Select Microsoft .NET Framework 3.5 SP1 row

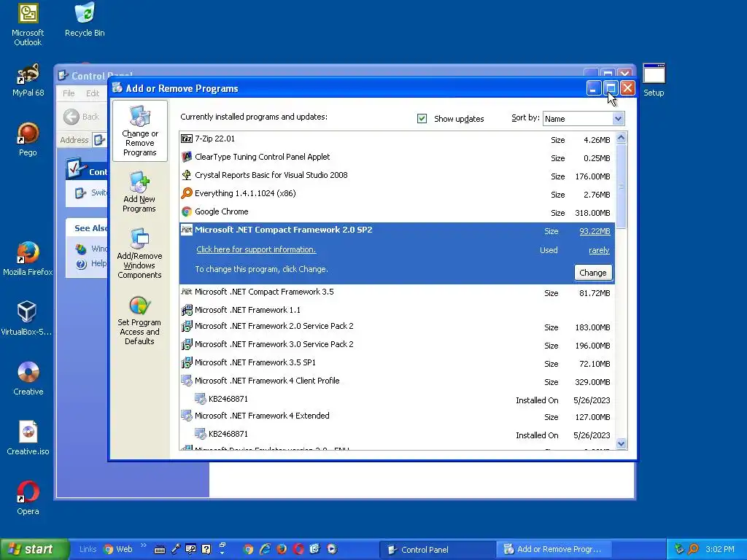397,363
